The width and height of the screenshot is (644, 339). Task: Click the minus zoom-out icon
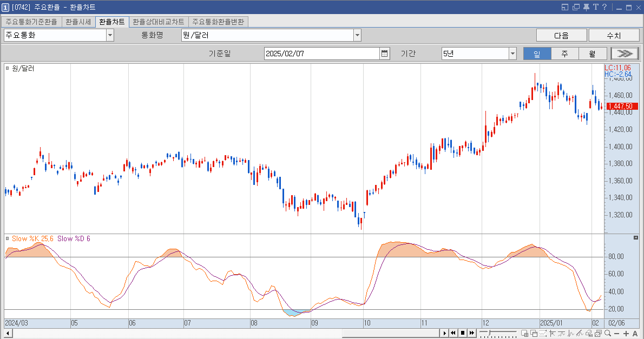coord(616,334)
